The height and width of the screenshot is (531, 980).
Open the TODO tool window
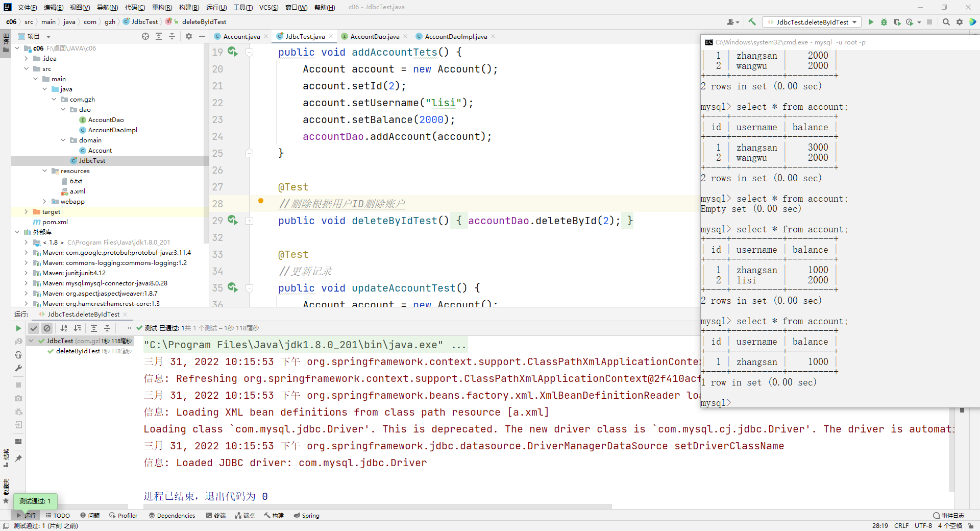pyautogui.click(x=58, y=515)
